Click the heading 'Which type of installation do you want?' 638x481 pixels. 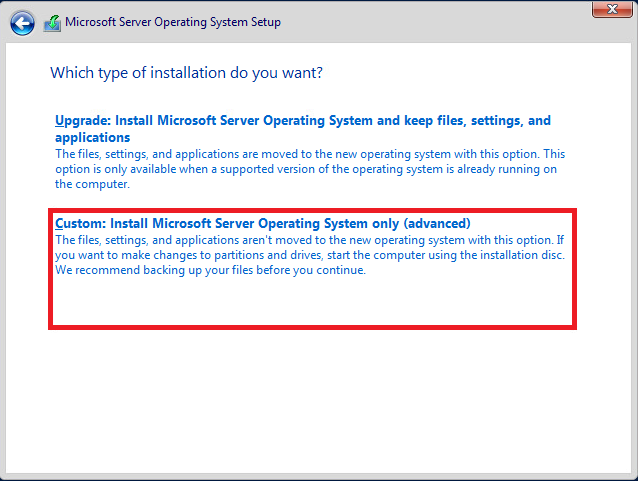point(186,73)
